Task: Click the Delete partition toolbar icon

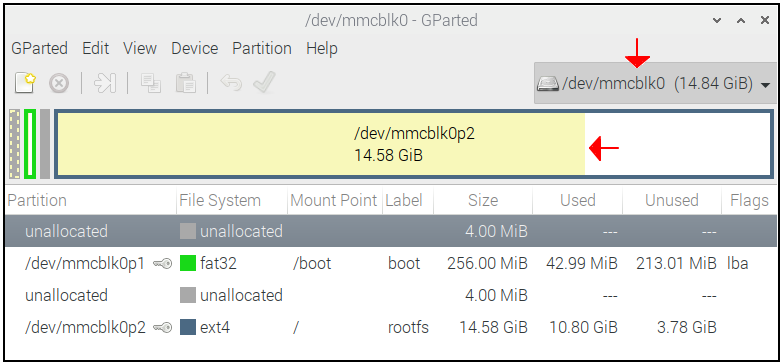Action: coord(59,83)
